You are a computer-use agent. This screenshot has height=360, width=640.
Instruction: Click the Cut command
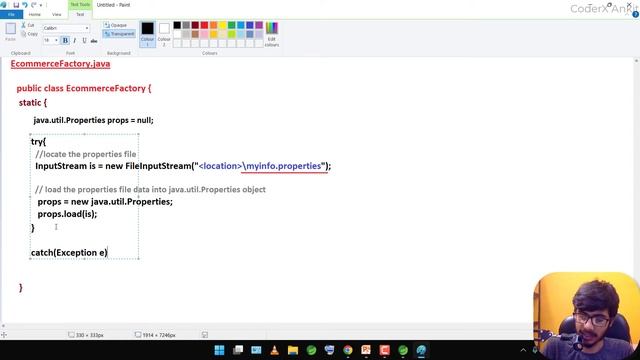28,25
